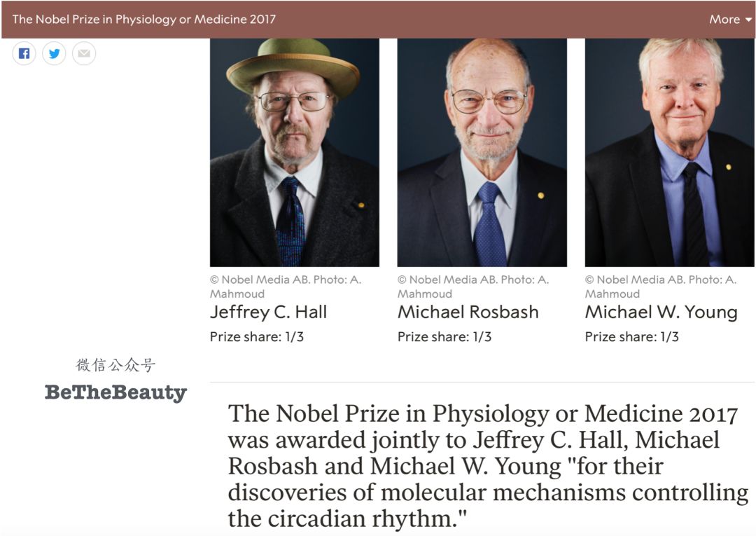Screen dimensions: 756x536
Task: Click Prize share text below Jeffrey C. Hall
Action: coord(256,337)
